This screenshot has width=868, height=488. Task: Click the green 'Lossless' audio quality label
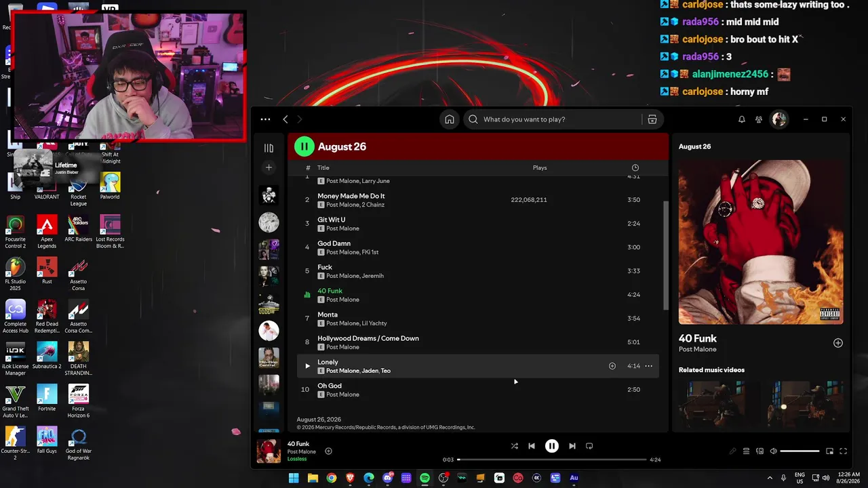(x=297, y=460)
